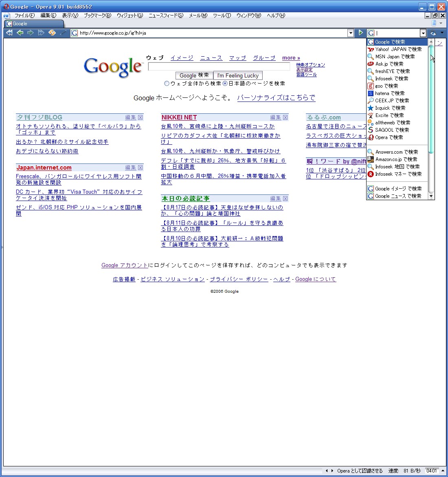
Task: Choose Ask.jp で検索 in the search list
Action: coord(397,64)
